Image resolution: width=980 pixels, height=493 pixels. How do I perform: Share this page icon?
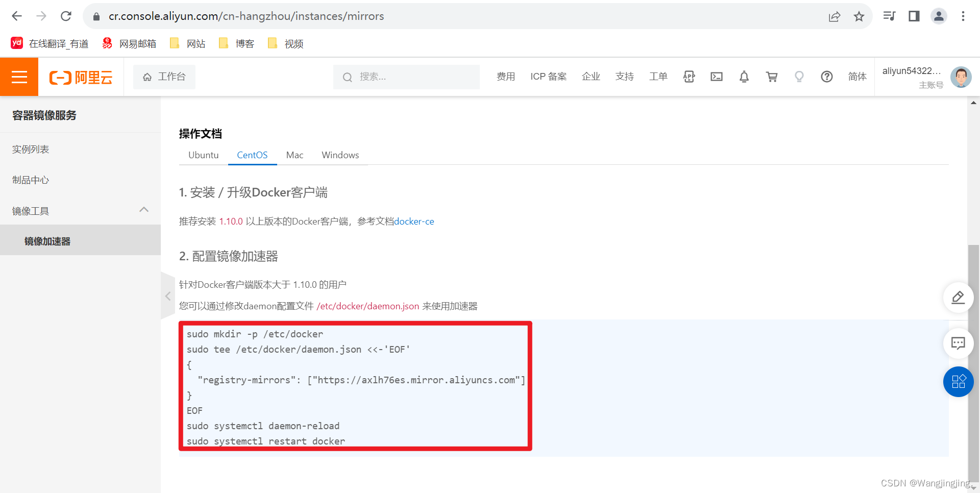point(835,16)
